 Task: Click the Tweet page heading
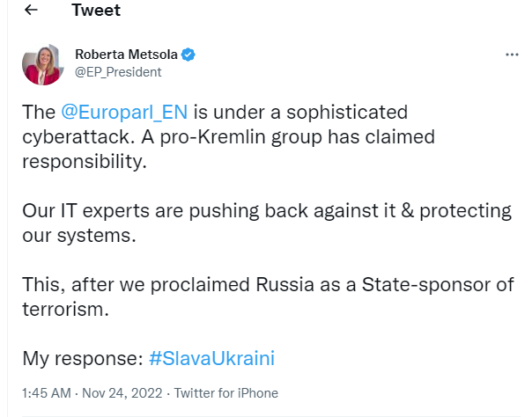click(96, 11)
